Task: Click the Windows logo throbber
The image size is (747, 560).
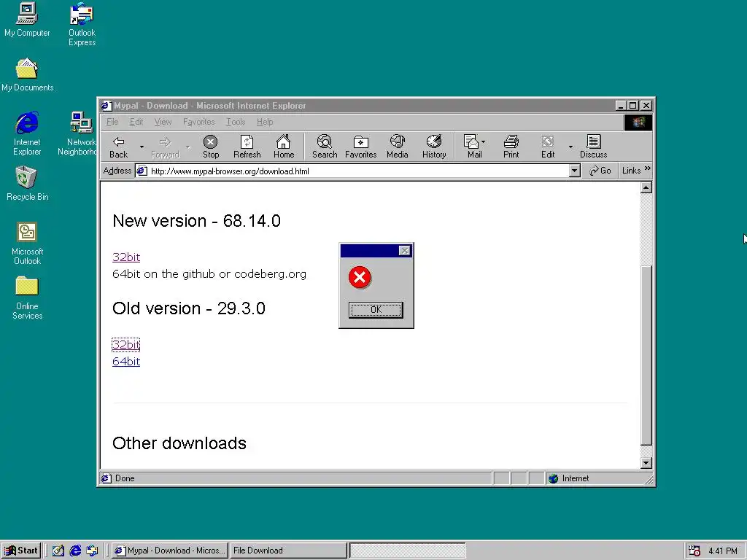Action: pos(638,122)
